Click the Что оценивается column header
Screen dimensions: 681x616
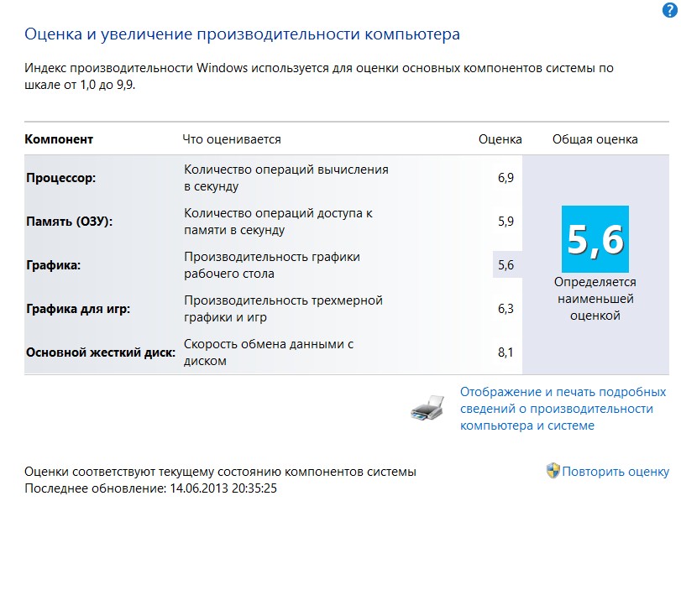[232, 139]
